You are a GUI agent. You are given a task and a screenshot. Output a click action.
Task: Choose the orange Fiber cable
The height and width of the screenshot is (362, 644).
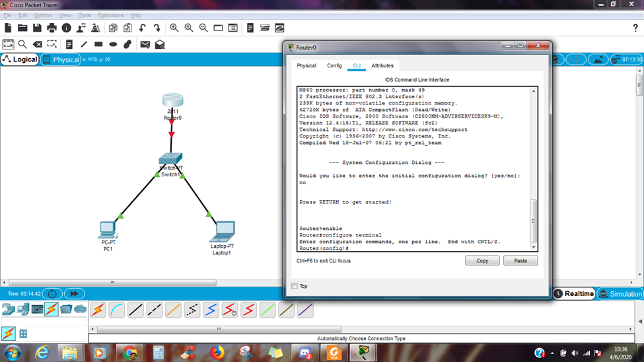point(173,310)
